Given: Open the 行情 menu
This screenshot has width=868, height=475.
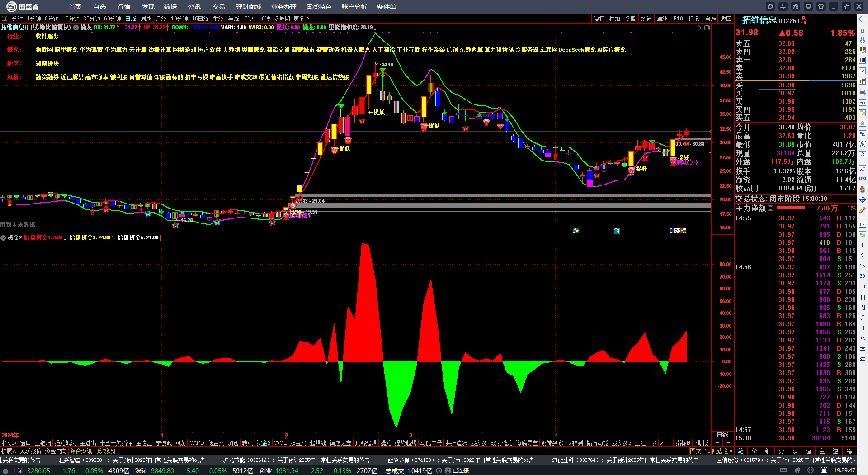Looking at the screenshot, I should [x=123, y=7].
